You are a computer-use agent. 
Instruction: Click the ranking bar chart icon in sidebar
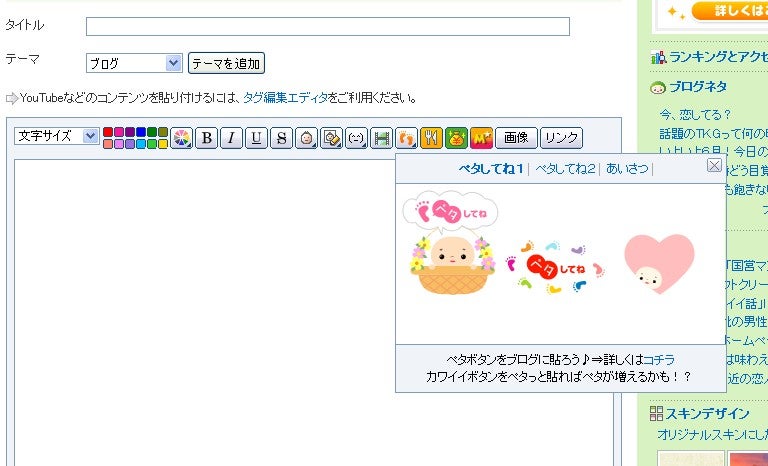click(x=658, y=57)
